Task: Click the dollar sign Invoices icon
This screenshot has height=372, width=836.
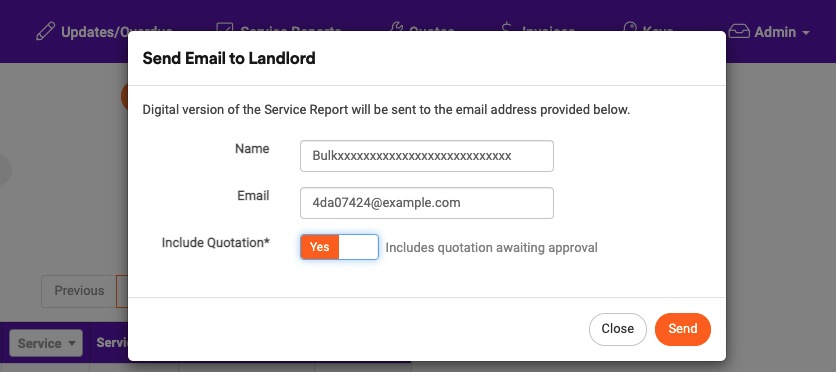Action: point(508,27)
